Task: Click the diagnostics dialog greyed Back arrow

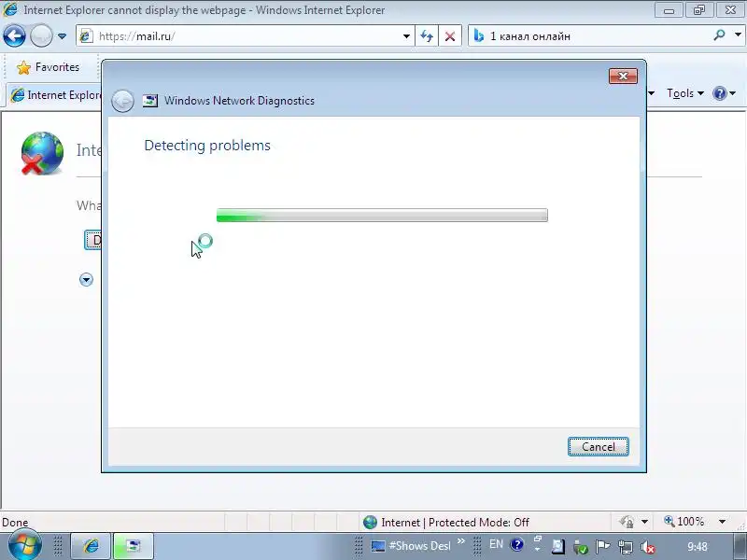Action: point(122,101)
